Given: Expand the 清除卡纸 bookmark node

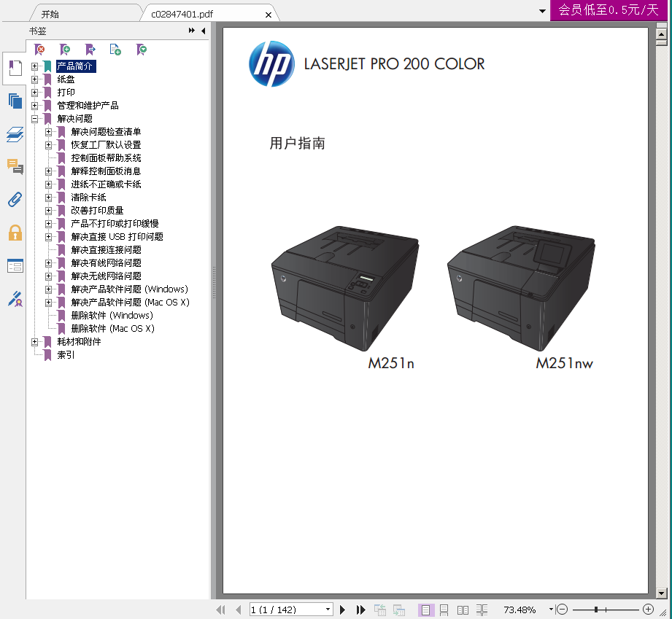Looking at the screenshot, I should (x=48, y=198).
